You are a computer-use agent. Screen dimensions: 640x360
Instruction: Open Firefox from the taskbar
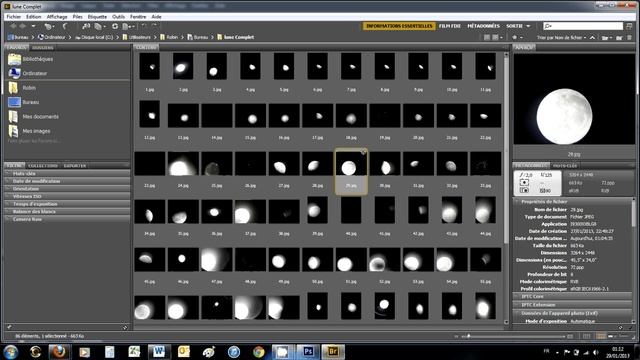pos(59,351)
